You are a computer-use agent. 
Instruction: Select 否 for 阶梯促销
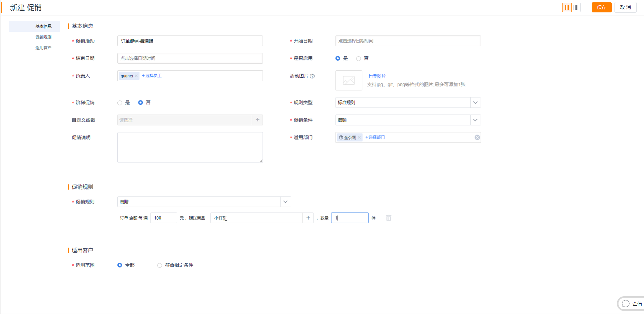pyautogui.click(x=140, y=102)
